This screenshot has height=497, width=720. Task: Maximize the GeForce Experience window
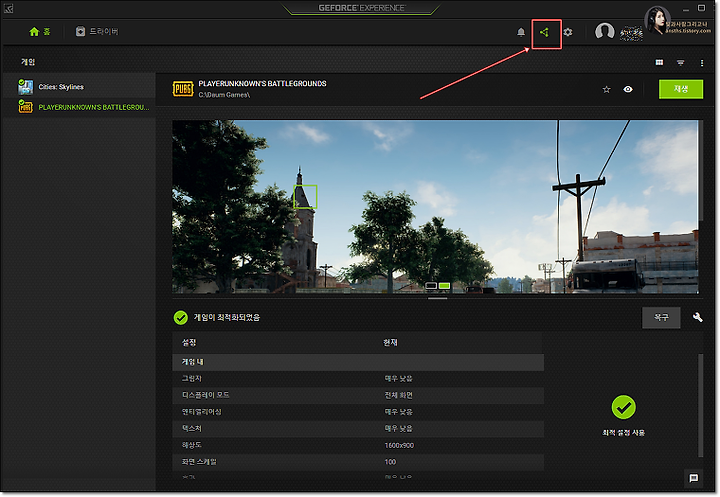[701, 8]
